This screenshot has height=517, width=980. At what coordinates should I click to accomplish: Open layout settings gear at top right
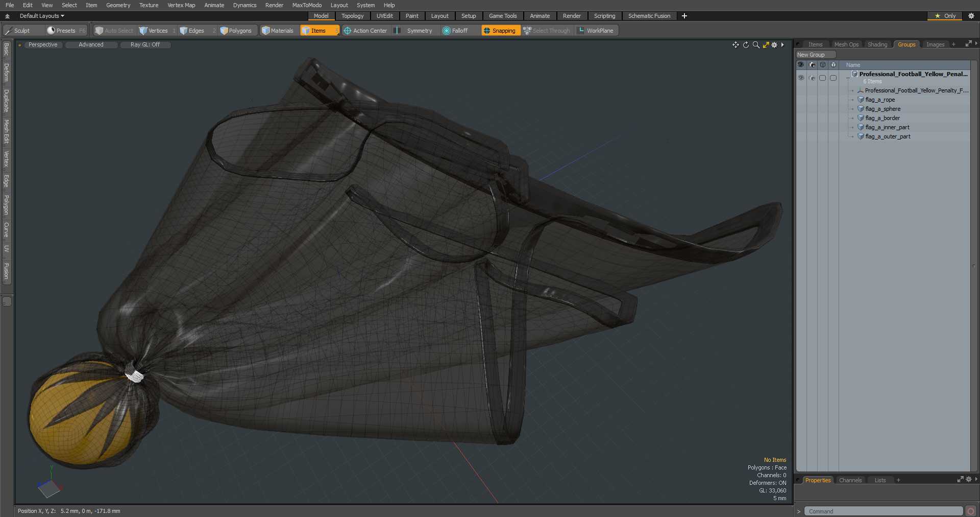(971, 16)
